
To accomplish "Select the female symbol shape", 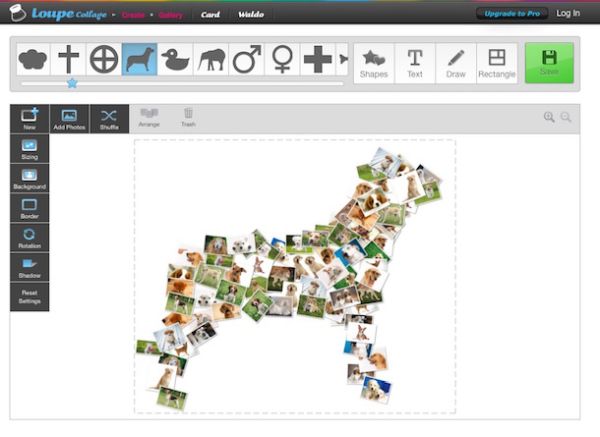I will pyautogui.click(x=282, y=59).
